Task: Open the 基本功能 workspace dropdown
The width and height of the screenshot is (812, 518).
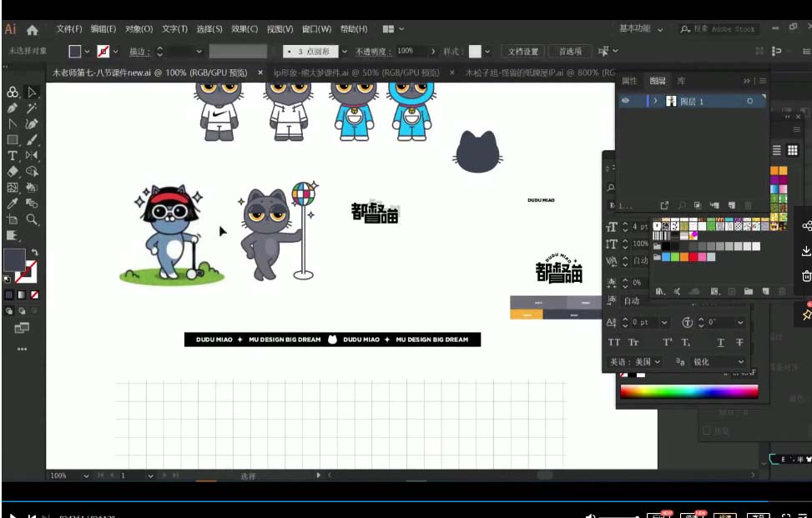Action: [642, 29]
